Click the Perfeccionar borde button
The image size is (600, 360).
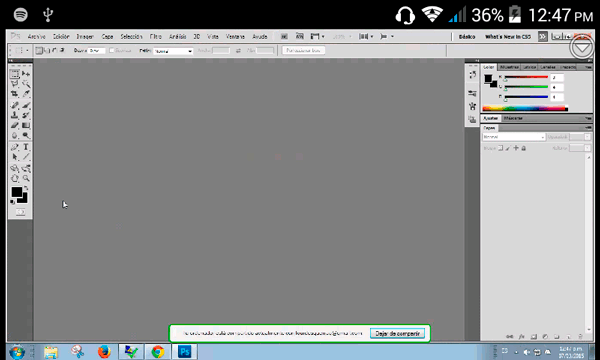(x=303, y=50)
